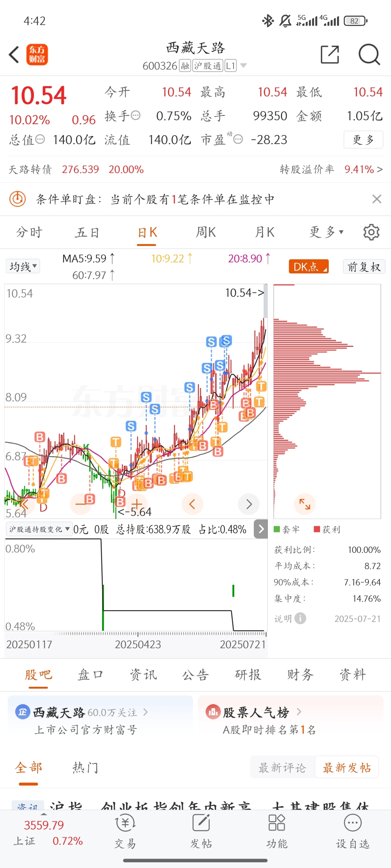Expand 股票人气榜 chevron
Viewport: 391px width, 868px height.
[x=299, y=712]
